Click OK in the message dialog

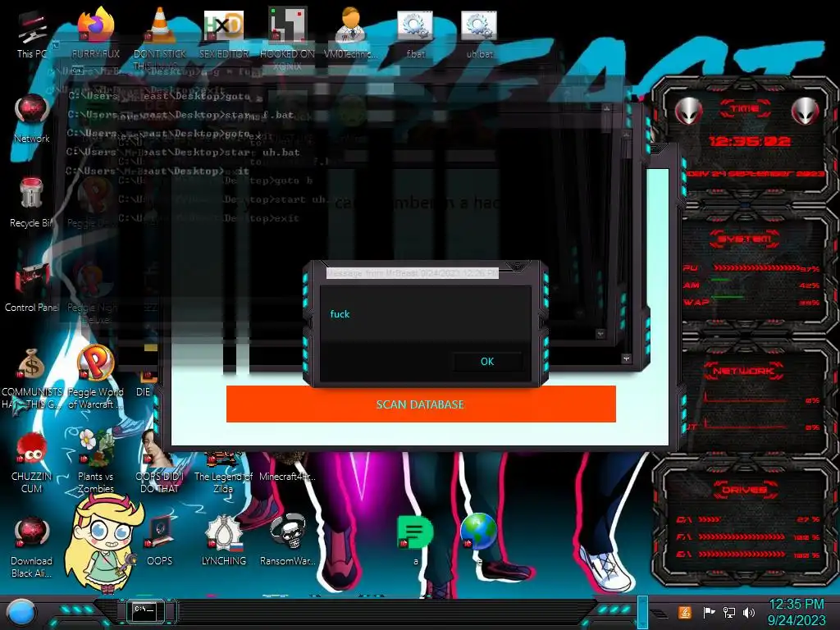[x=487, y=362]
